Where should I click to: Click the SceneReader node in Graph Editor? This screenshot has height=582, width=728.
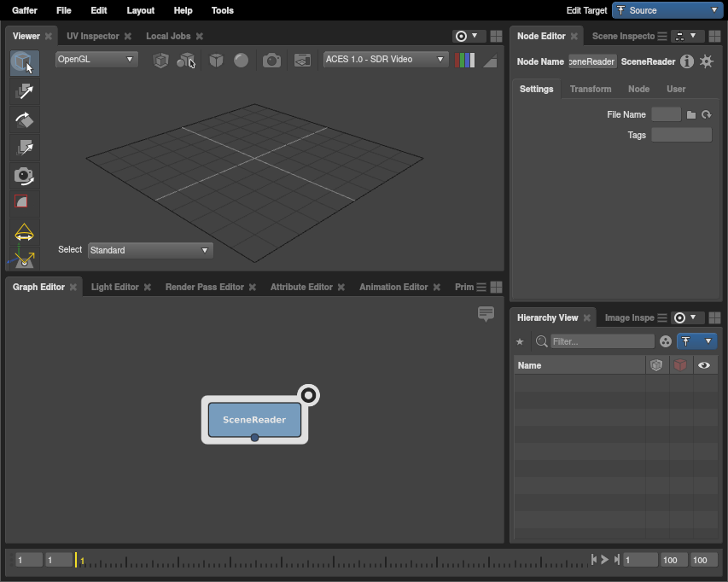point(254,420)
